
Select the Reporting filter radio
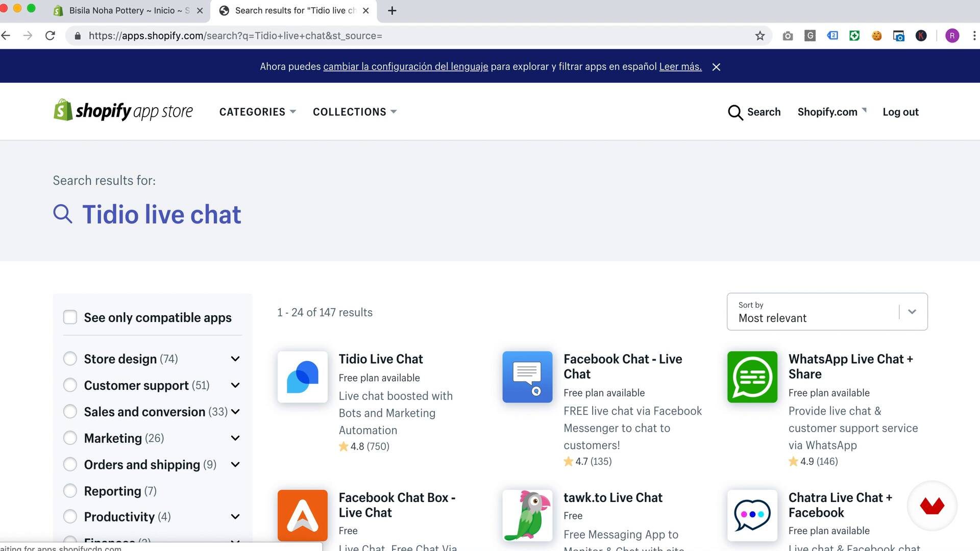pos(70,491)
